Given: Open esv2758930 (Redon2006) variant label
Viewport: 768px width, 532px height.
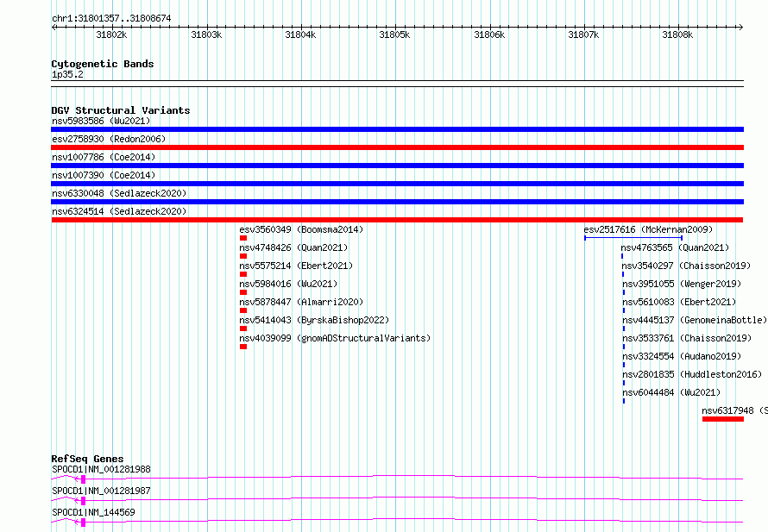Looking at the screenshot, I should 109,139.
